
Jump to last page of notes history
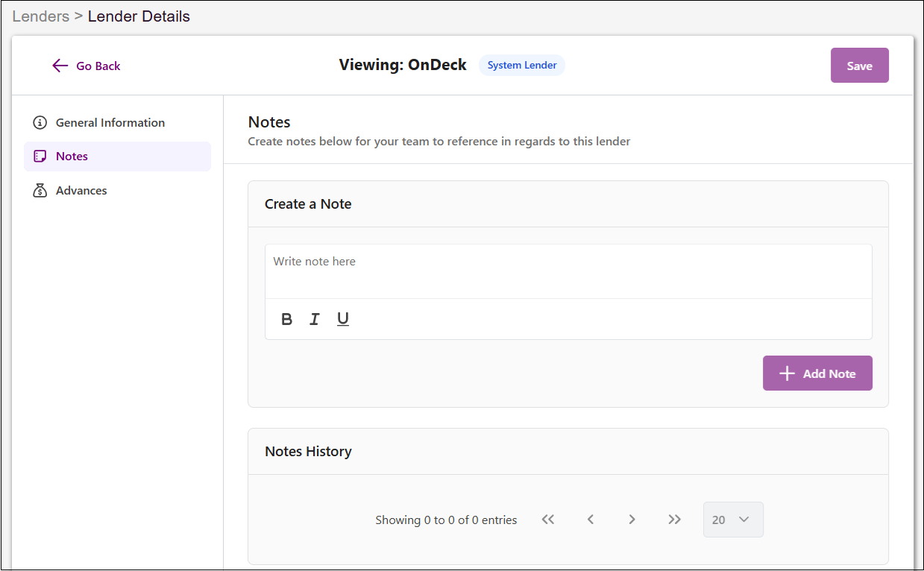pos(675,520)
